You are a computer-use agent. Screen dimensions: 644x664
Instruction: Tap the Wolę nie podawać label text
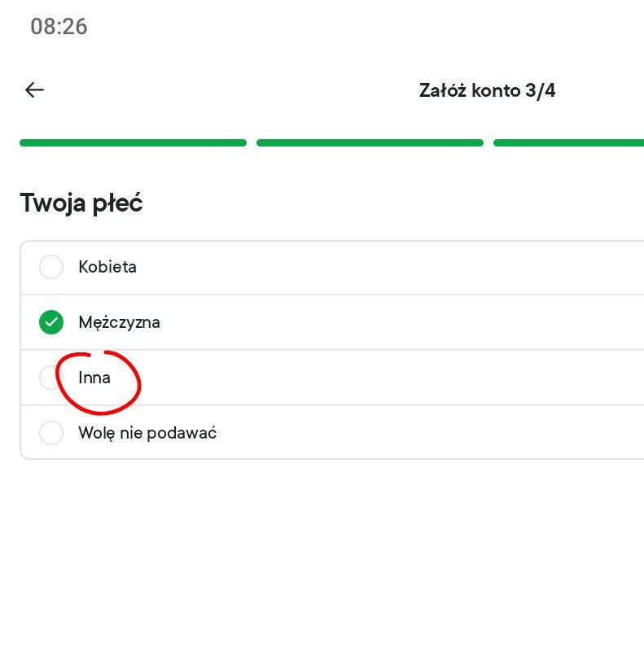click(147, 433)
